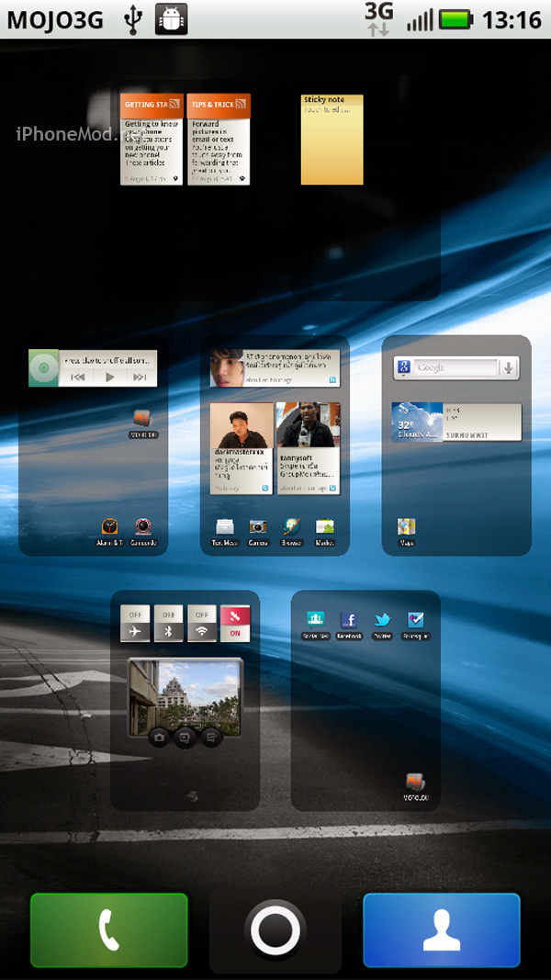Open the Camera app shortcut
The width and height of the screenshot is (551, 980).
point(258,527)
